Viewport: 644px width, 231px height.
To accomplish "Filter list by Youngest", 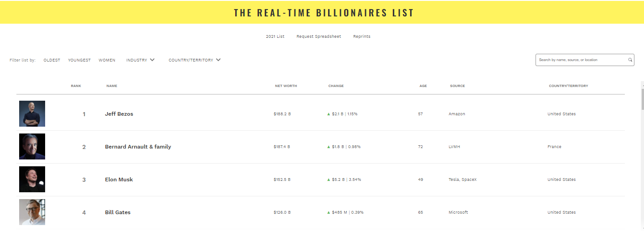I will pos(79,60).
